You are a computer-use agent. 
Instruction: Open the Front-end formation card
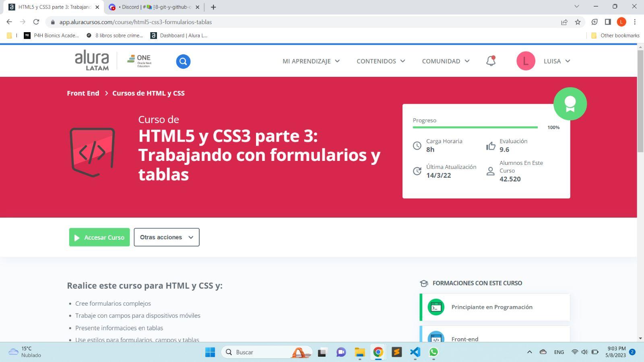coord(495,335)
